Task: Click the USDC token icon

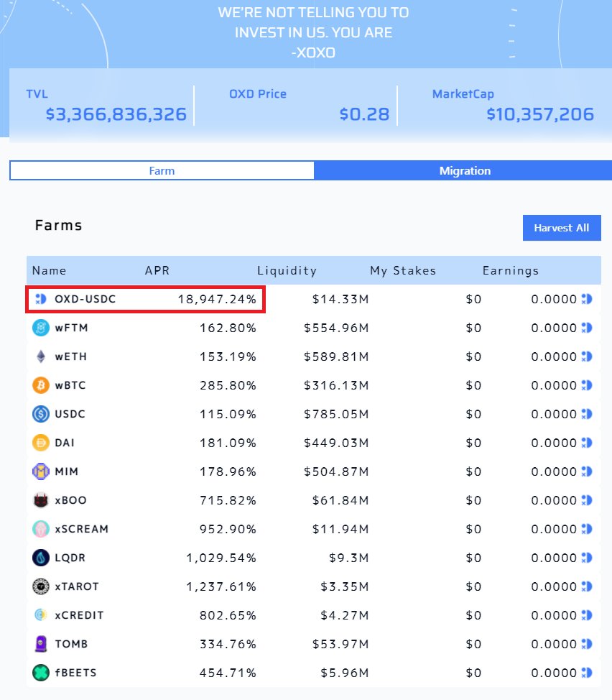Action: [x=41, y=414]
